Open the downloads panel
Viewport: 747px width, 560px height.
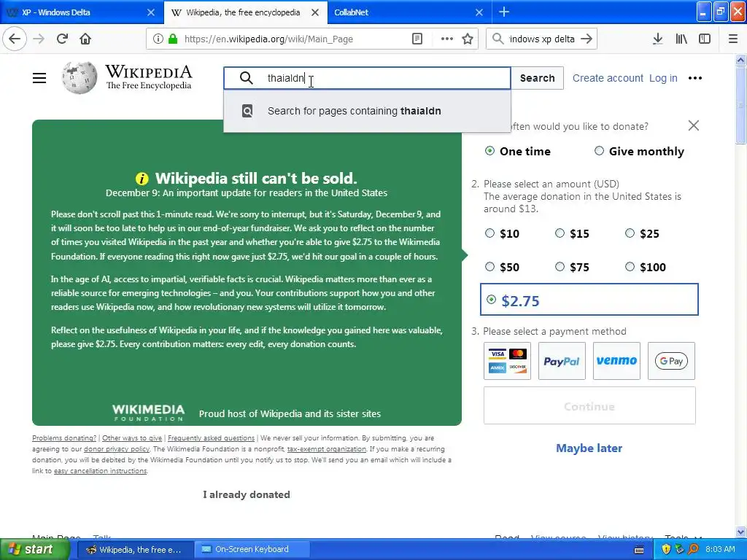pos(657,39)
